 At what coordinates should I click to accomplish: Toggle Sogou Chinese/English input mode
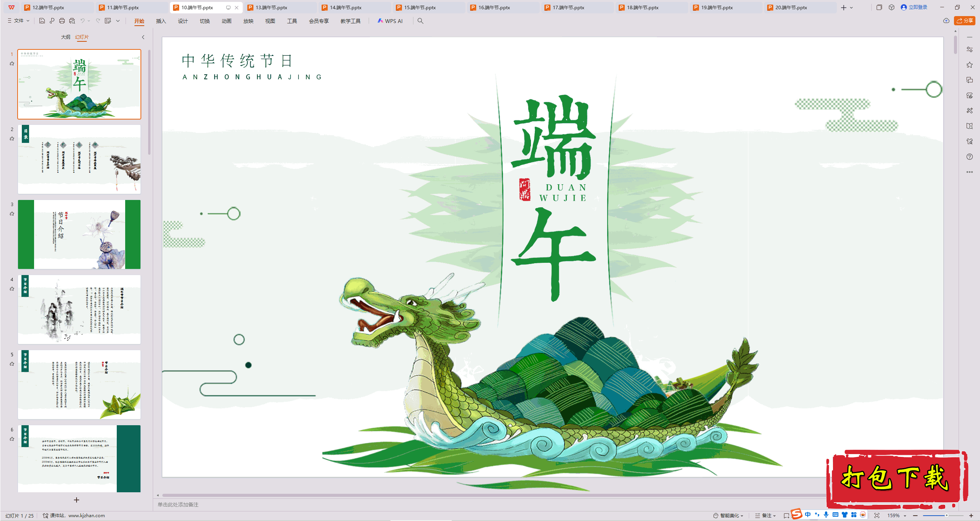pos(808,515)
